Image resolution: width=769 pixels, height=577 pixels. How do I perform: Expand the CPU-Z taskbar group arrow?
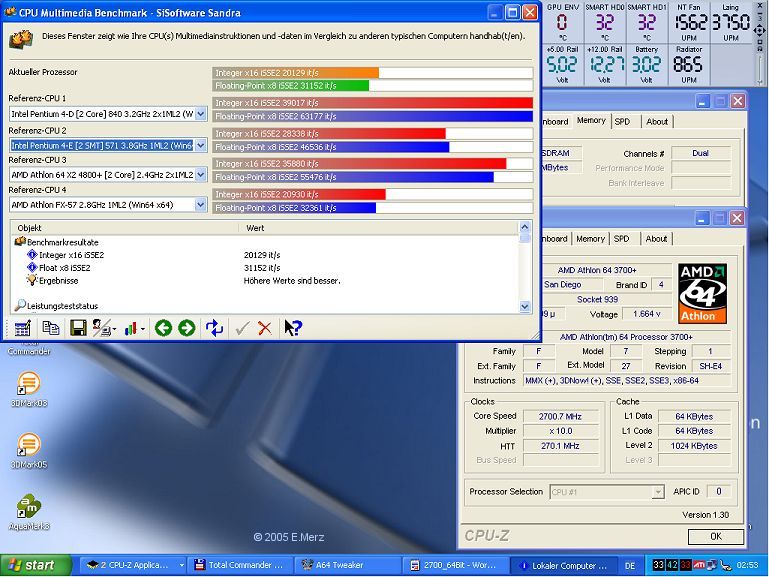(x=181, y=565)
